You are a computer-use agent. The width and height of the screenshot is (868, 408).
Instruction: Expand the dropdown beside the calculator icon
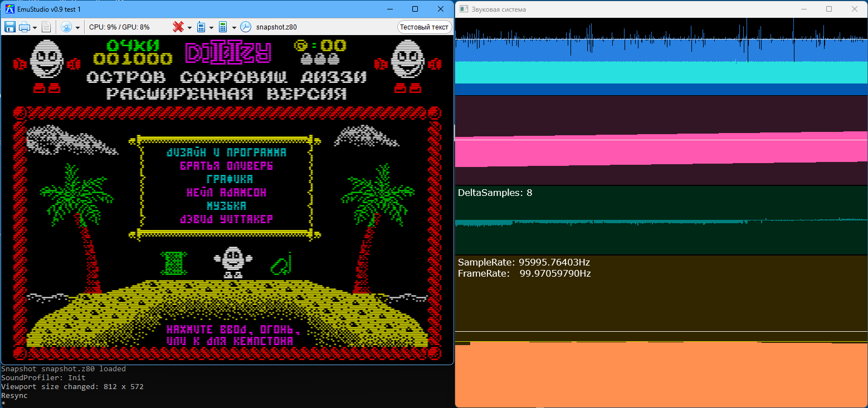234,27
